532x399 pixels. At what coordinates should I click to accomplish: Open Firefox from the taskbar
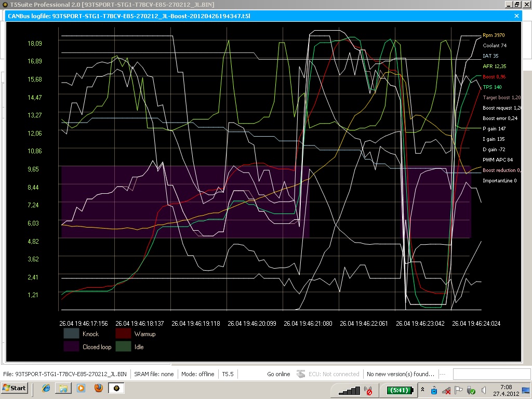click(99, 388)
